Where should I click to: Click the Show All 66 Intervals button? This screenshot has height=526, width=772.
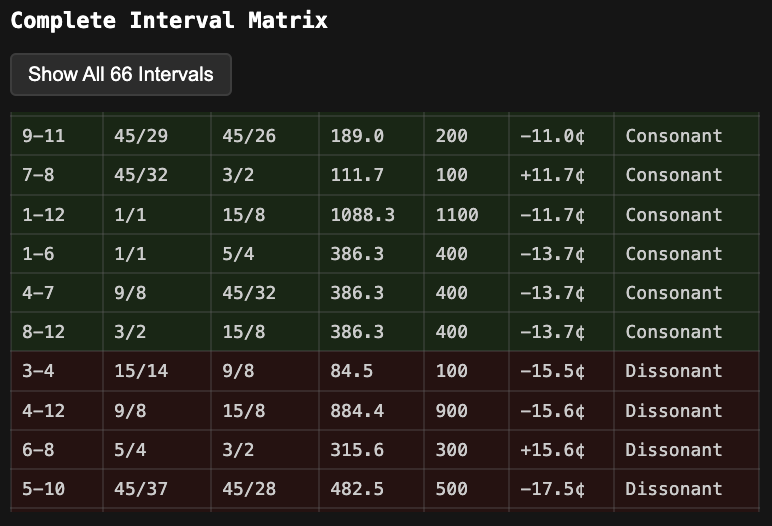pos(121,74)
